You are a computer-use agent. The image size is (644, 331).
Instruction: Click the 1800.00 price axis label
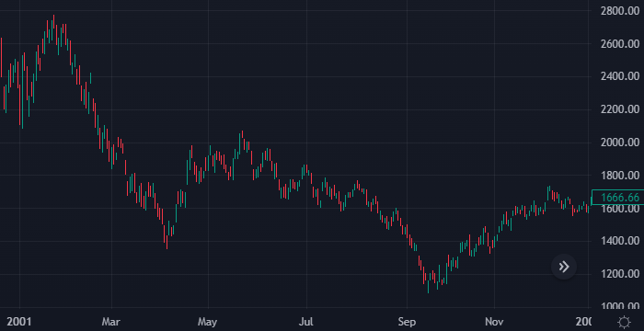point(620,176)
